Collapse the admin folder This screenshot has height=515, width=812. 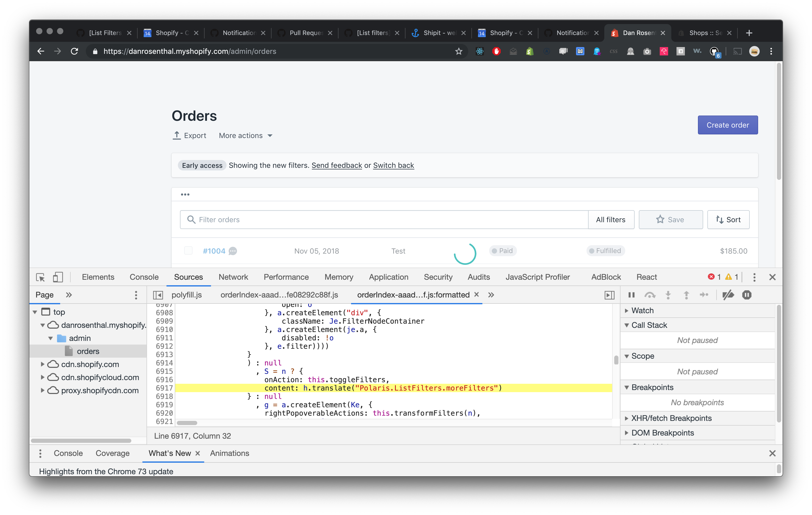50,338
